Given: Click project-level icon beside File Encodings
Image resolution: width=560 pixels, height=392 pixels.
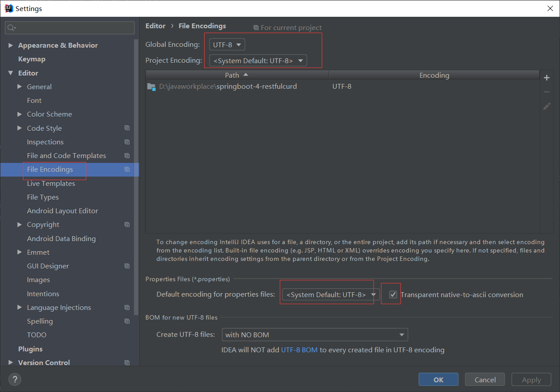Looking at the screenshot, I should point(127,169).
